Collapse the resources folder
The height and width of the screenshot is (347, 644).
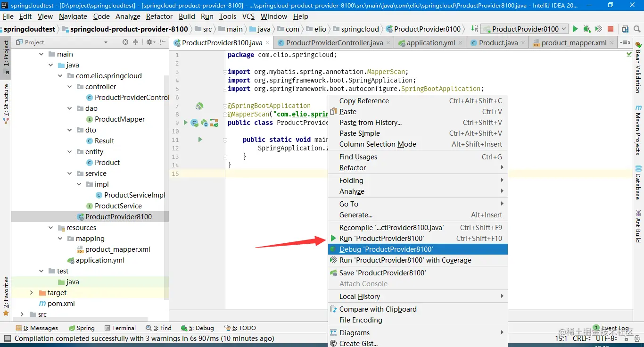(x=50, y=228)
